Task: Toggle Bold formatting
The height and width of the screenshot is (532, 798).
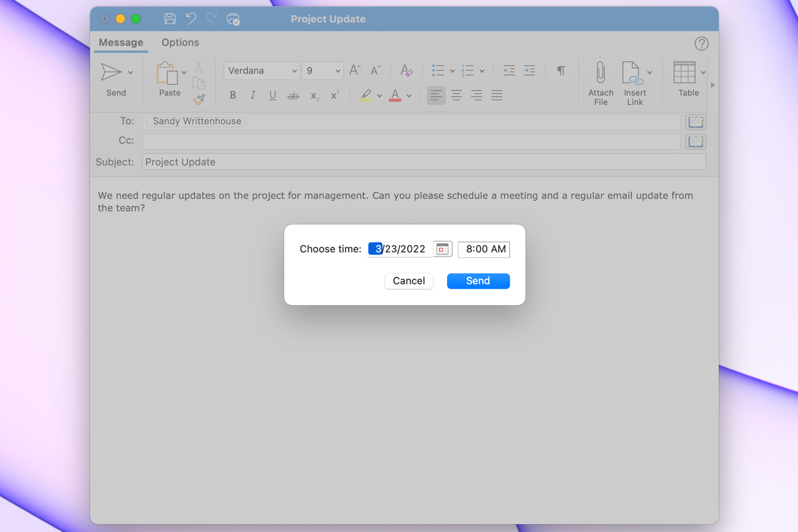Action: click(232, 95)
